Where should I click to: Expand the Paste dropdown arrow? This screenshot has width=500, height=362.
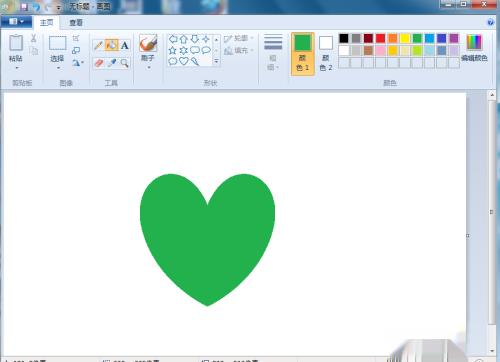[x=16, y=68]
